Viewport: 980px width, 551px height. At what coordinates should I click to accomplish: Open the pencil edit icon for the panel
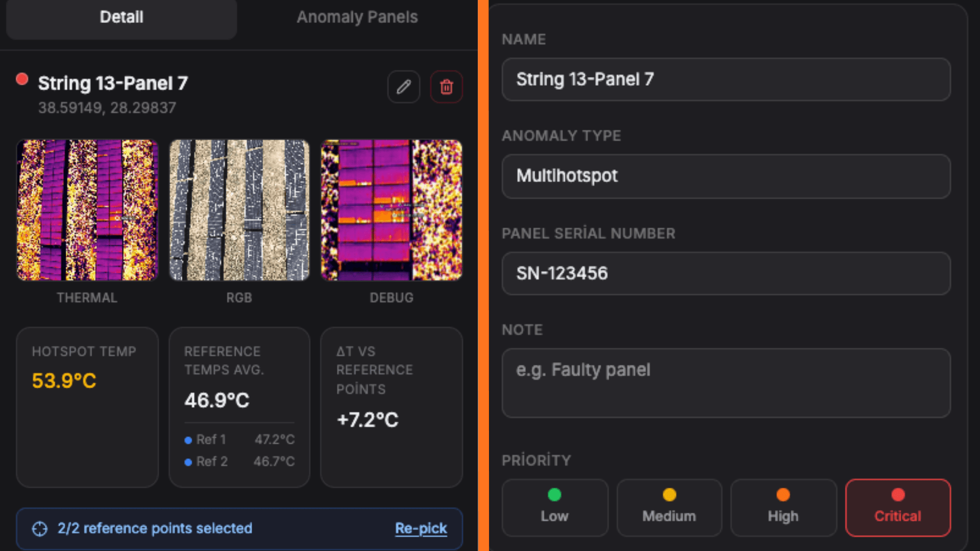click(x=404, y=87)
